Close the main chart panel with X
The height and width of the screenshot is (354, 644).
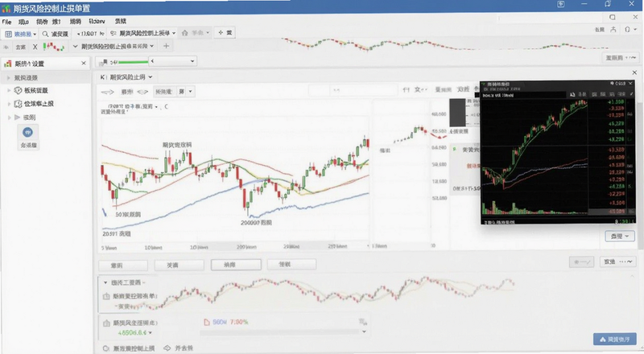click(634, 72)
